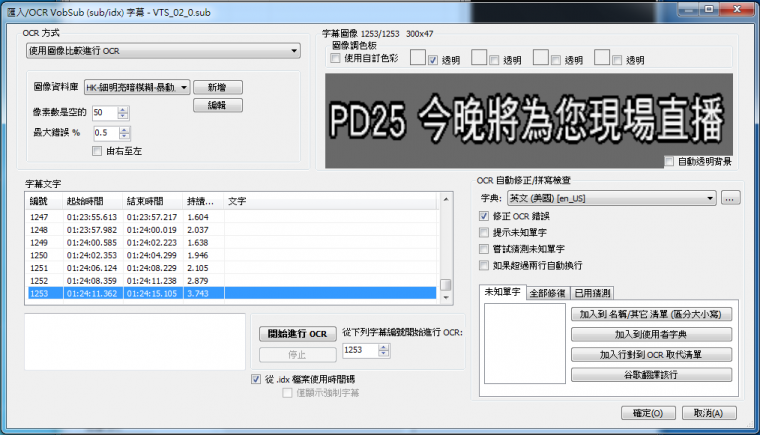
Task: Select subtitle row 1249
Action: tap(232, 242)
